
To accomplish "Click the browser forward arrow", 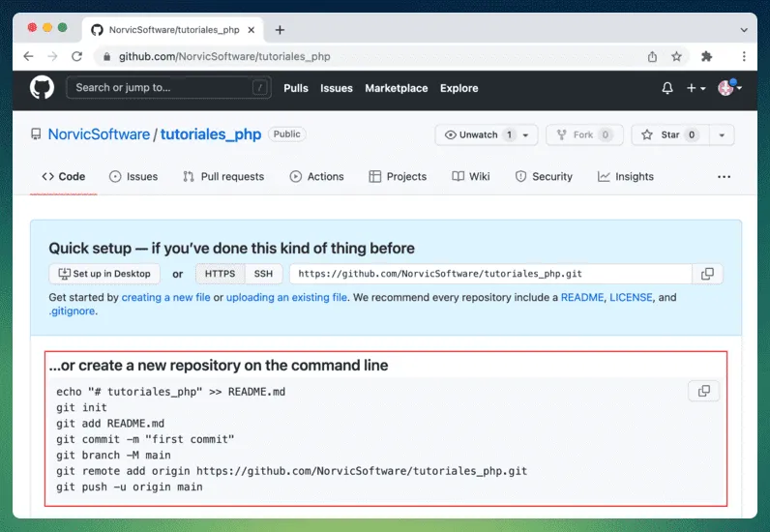I will point(52,56).
